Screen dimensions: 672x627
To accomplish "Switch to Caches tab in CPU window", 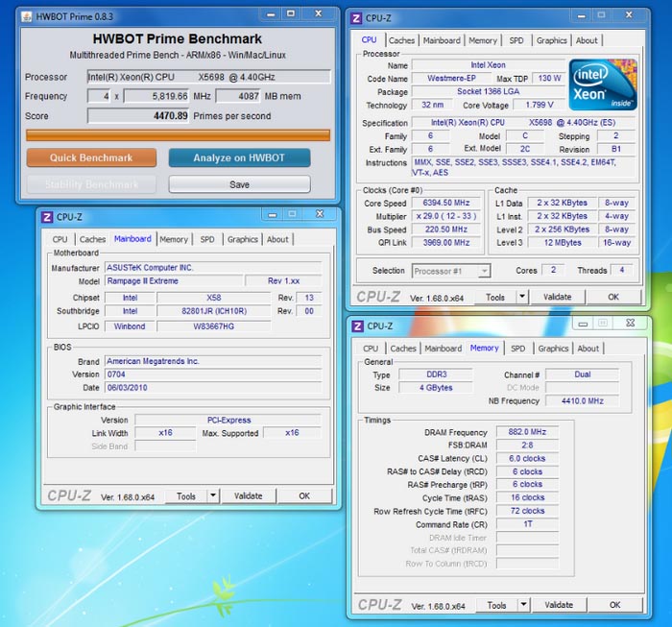I will (401, 40).
